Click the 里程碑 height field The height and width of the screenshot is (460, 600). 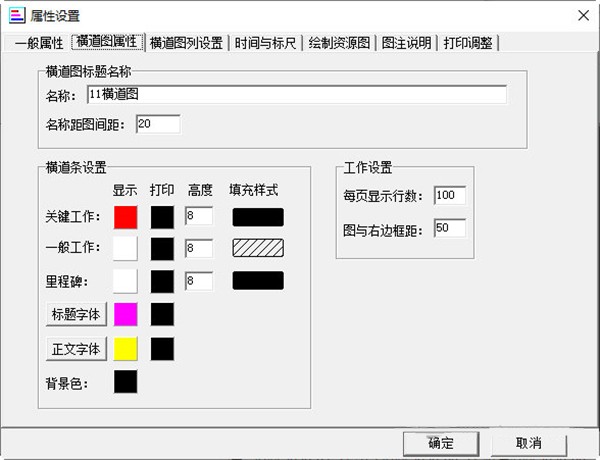(199, 281)
